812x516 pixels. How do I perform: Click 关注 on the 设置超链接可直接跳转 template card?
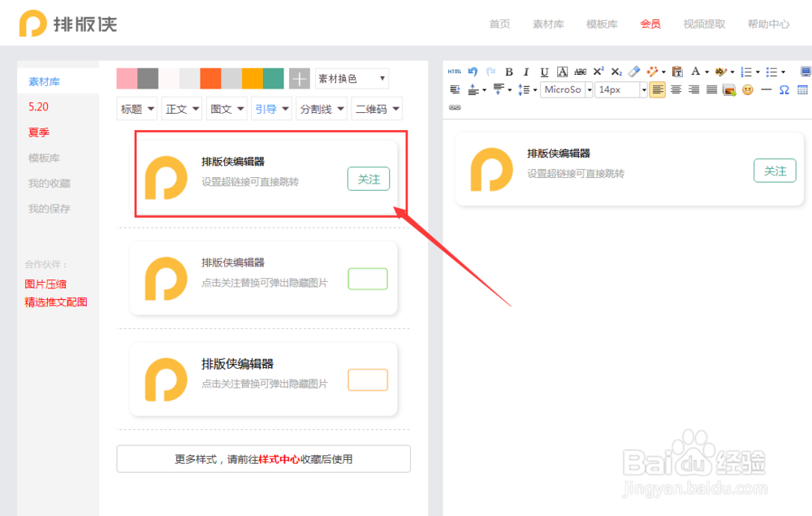[x=369, y=180]
